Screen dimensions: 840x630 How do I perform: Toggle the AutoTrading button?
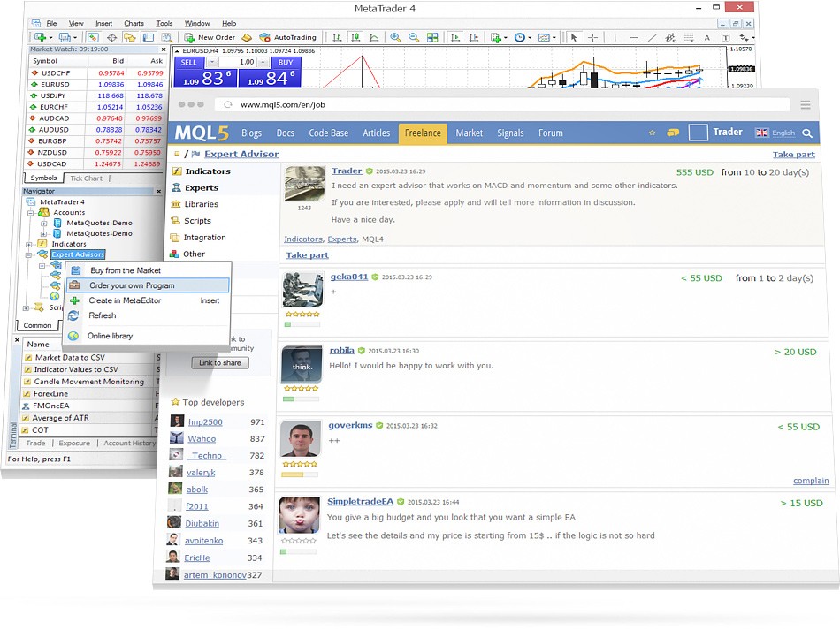287,38
